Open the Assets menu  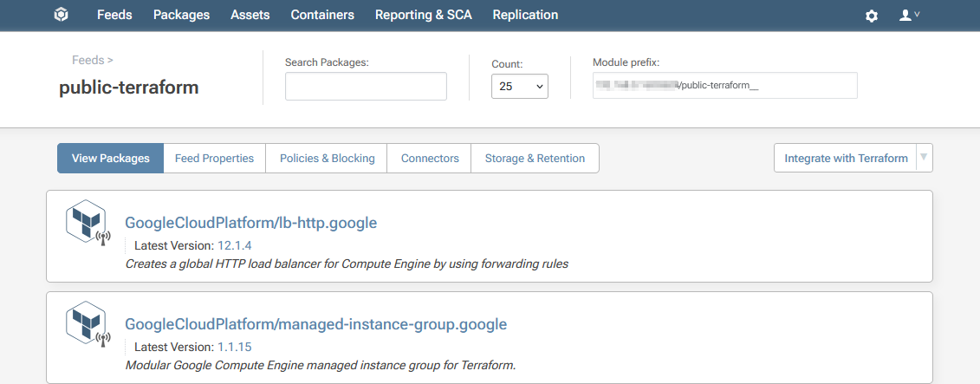click(250, 15)
